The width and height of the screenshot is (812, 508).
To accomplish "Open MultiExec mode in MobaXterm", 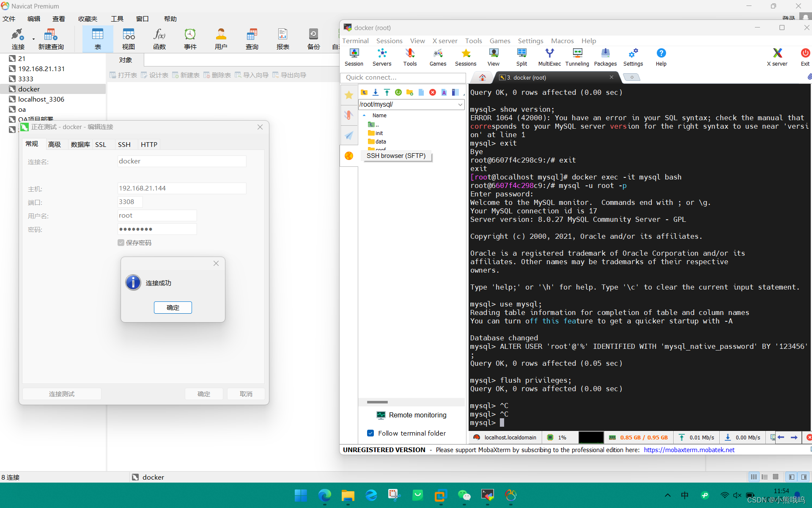I will 549,57.
